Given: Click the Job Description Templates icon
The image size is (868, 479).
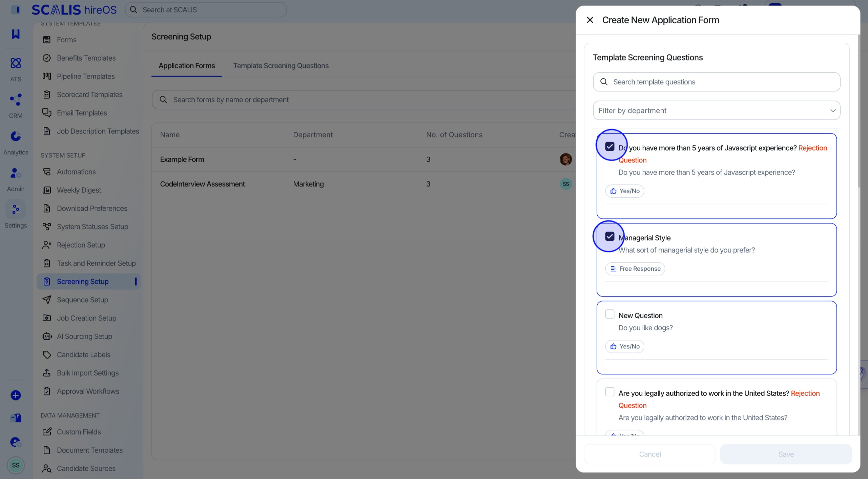Looking at the screenshot, I should click(x=47, y=131).
